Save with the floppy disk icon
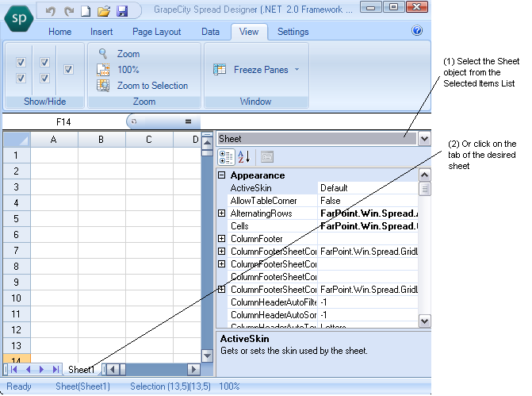The height and width of the screenshot is (396, 532). click(x=122, y=11)
